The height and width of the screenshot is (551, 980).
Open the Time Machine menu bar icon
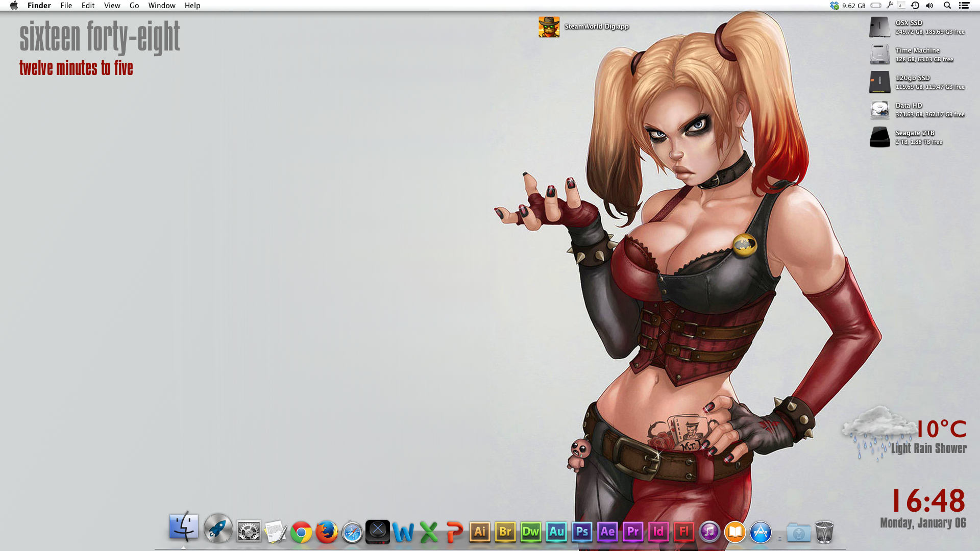tap(915, 6)
